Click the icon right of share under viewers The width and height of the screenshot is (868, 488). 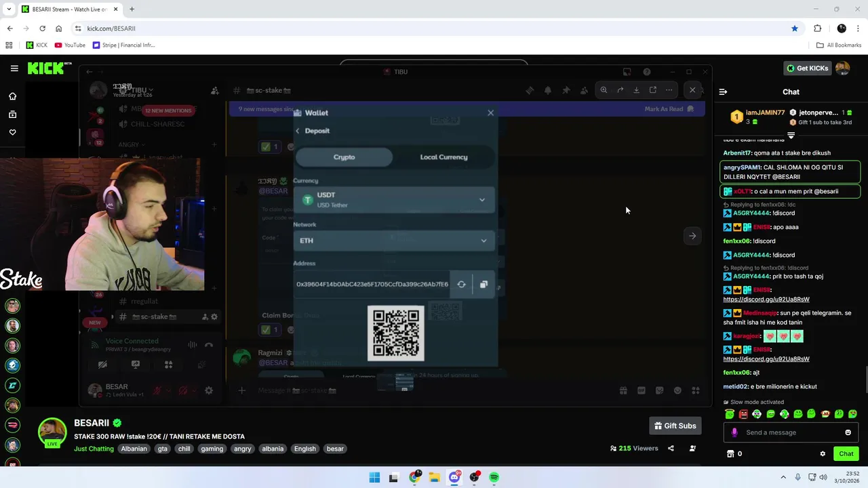point(692,448)
